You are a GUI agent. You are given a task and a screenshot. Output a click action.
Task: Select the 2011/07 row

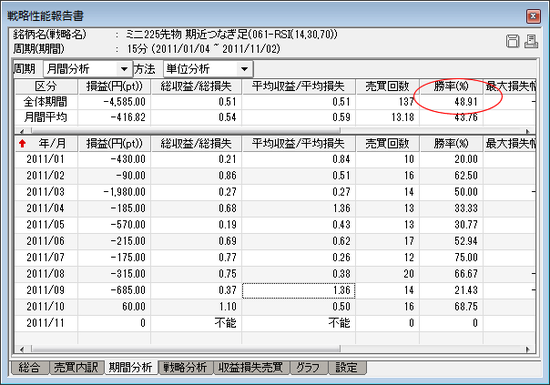click(275, 257)
